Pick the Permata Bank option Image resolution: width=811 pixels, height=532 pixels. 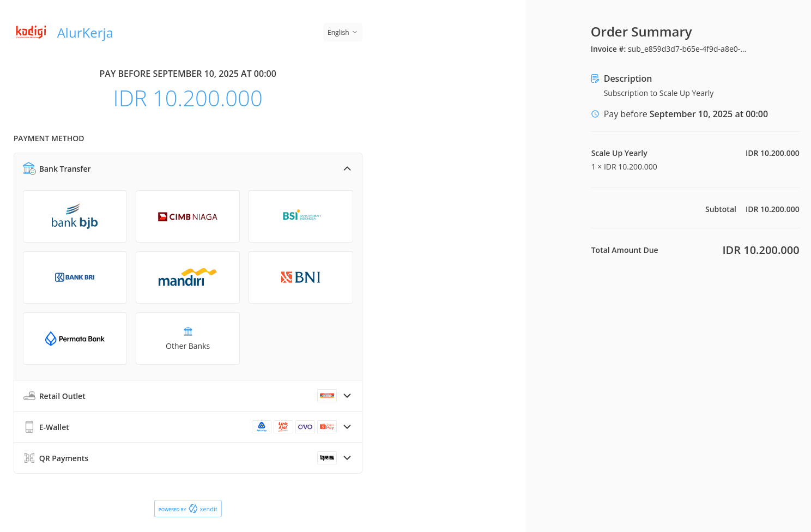75,338
